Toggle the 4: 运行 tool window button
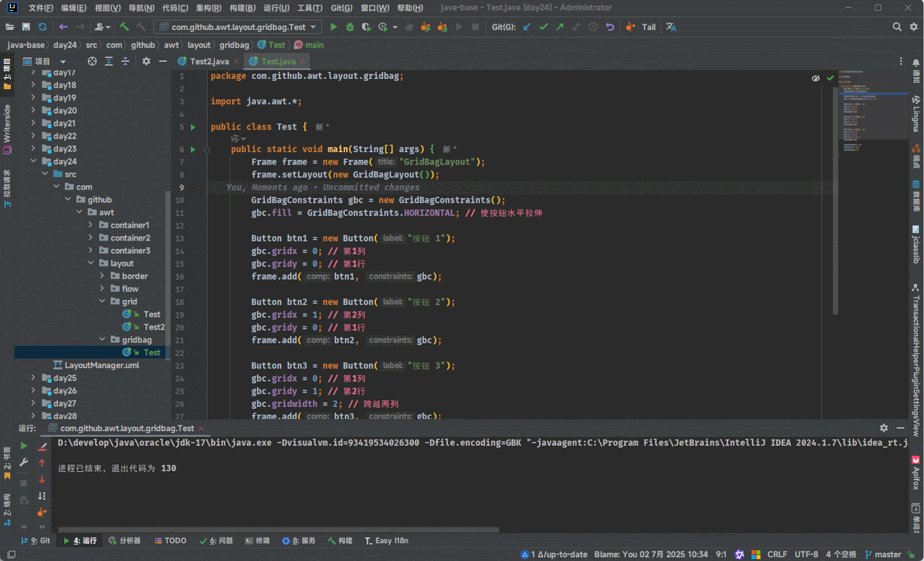The height and width of the screenshot is (561, 924). click(x=80, y=541)
